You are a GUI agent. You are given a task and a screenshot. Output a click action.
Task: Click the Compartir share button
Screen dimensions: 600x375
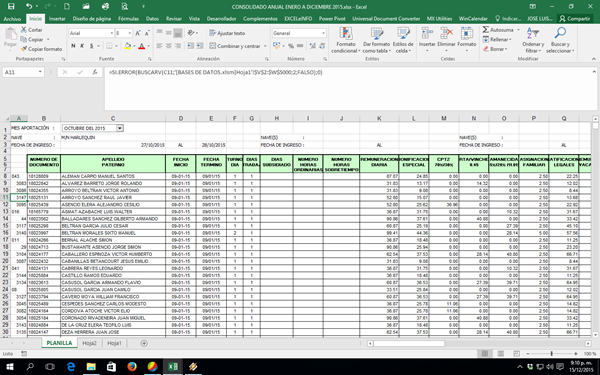574,18
